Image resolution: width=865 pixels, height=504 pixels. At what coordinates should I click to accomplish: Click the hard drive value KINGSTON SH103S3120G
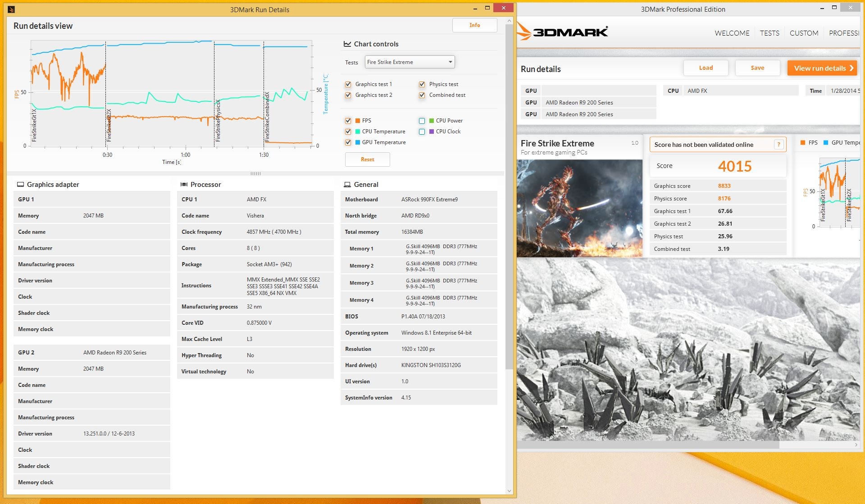[431, 365]
